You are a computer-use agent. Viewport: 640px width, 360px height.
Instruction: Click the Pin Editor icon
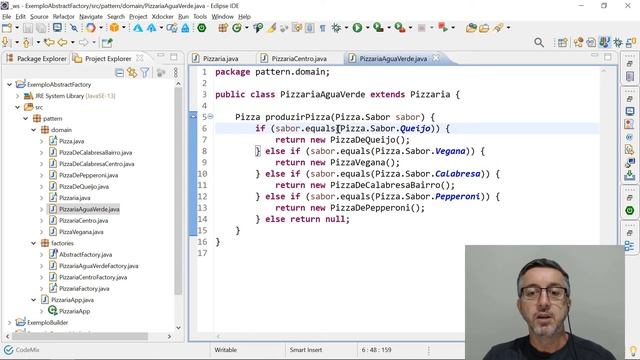(x=107, y=42)
